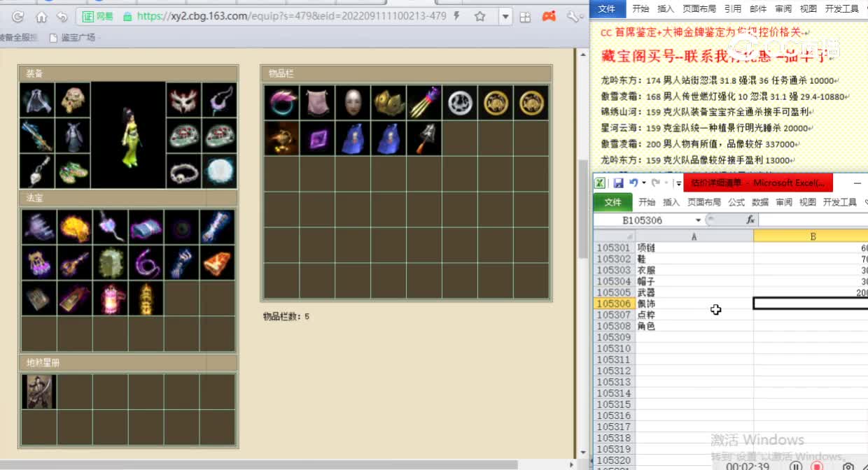Select the pink feather ring in 物品栏
The width and height of the screenshot is (868, 470).
pos(282,103)
